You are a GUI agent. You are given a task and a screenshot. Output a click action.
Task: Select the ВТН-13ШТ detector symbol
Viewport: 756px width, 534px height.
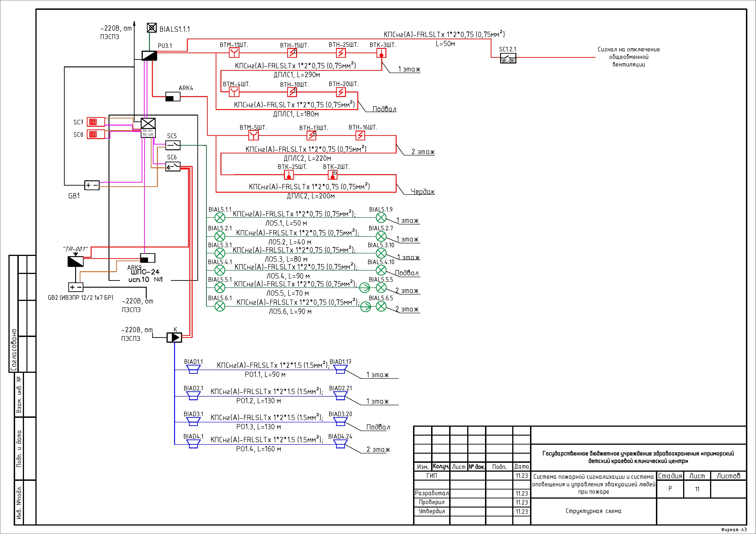coord(311,135)
